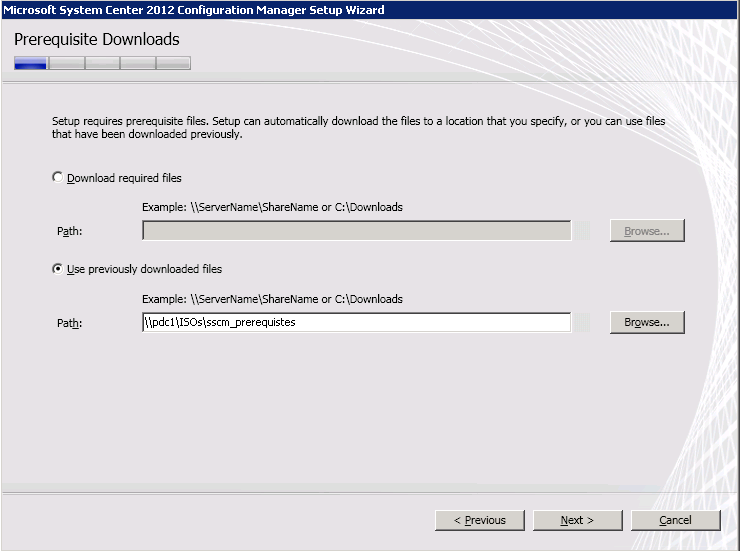Image resolution: width=740 pixels, height=551 pixels.
Task: Click the Path label for the download option
Action: point(69,231)
